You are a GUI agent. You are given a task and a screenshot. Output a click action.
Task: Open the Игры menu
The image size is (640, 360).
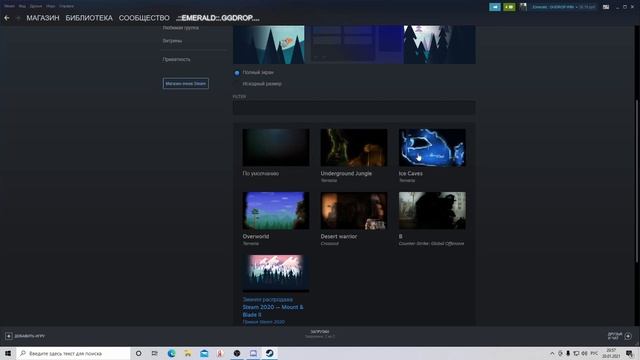click(x=51, y=6)
